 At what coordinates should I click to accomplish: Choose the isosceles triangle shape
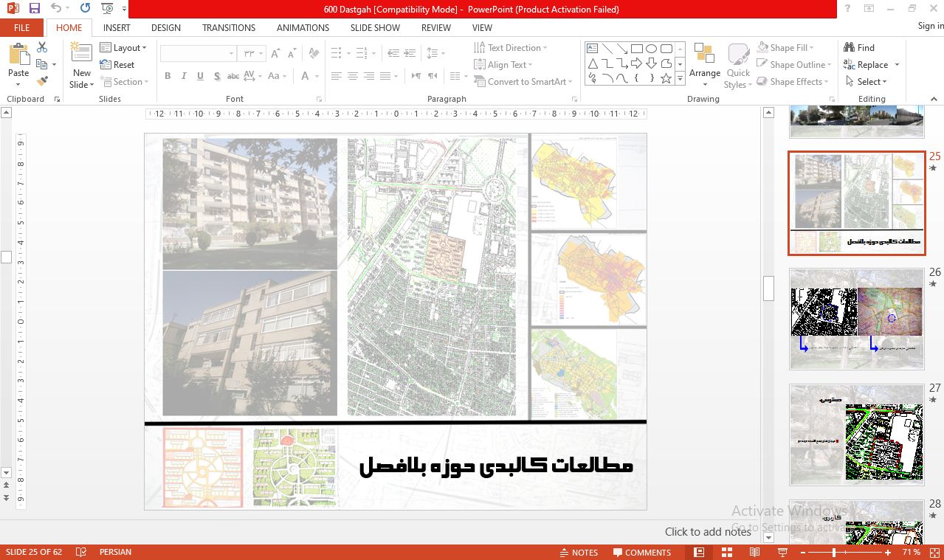592,63
